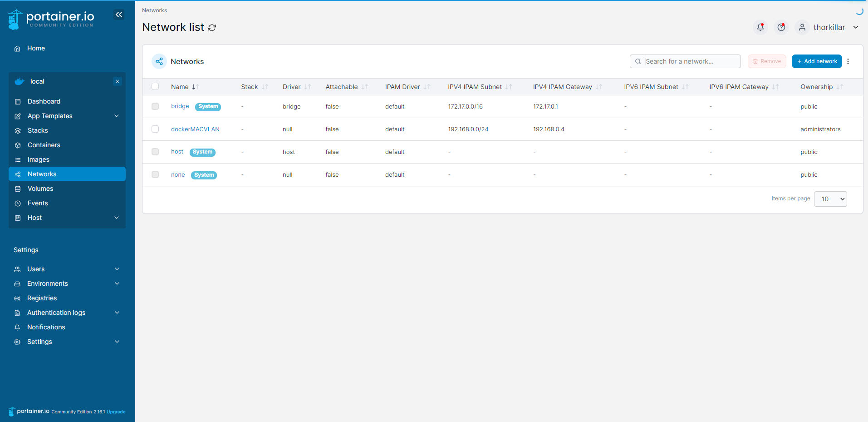Image resolution: width=868 pixels, height=422 pixels.
Task: Focus the Search for a network field
Action: click(x=685, y=61)
